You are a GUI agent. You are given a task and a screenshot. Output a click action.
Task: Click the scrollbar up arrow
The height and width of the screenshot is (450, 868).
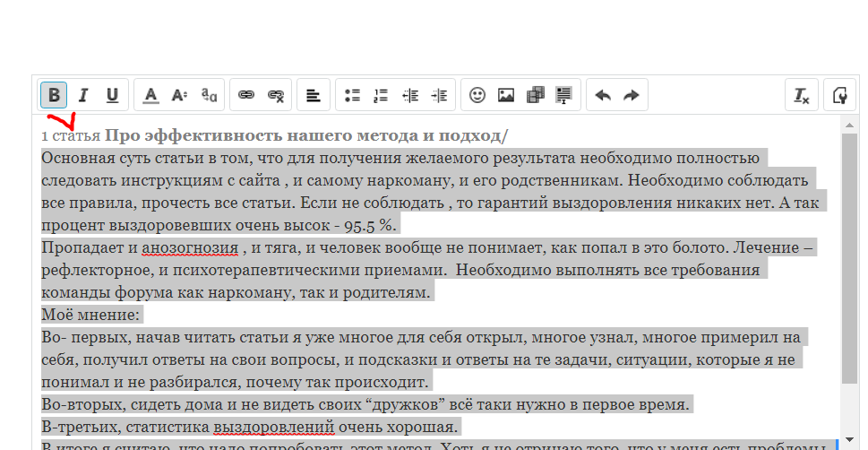coord(849,125)
